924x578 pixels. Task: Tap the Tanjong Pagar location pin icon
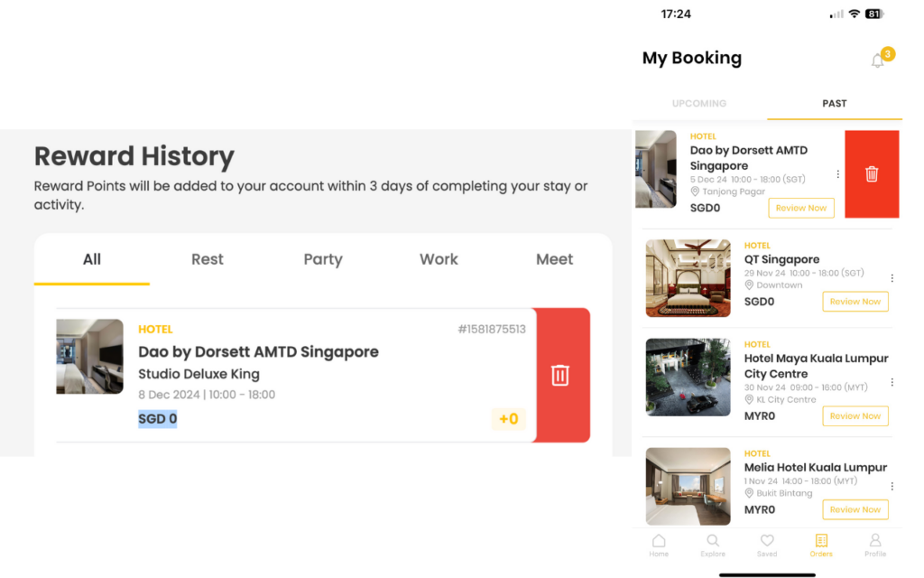(x=695, y=191)
